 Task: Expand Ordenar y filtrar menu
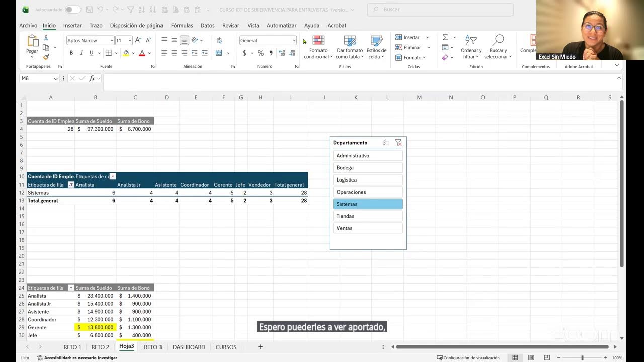pyautogui.click(x=471, y=47)
